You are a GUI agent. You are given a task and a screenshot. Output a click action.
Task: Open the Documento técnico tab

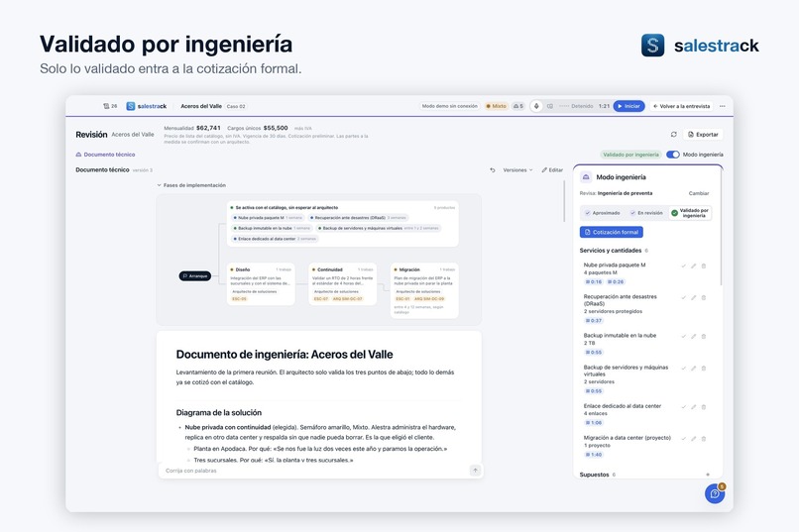[x=105, y=155]
